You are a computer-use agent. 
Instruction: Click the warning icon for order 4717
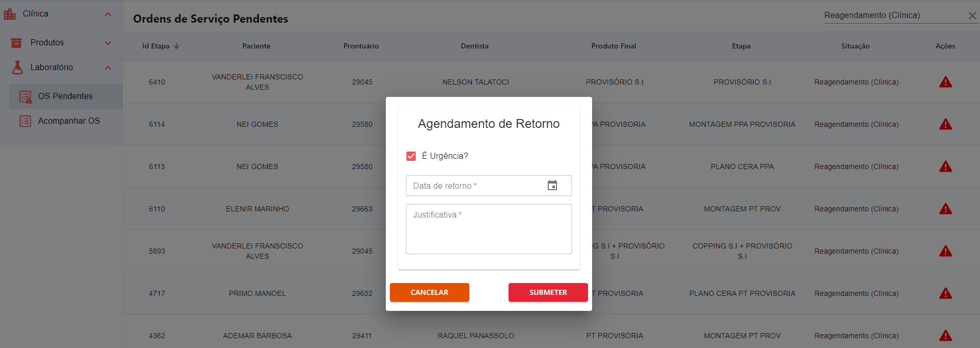[x=945, y=293]
